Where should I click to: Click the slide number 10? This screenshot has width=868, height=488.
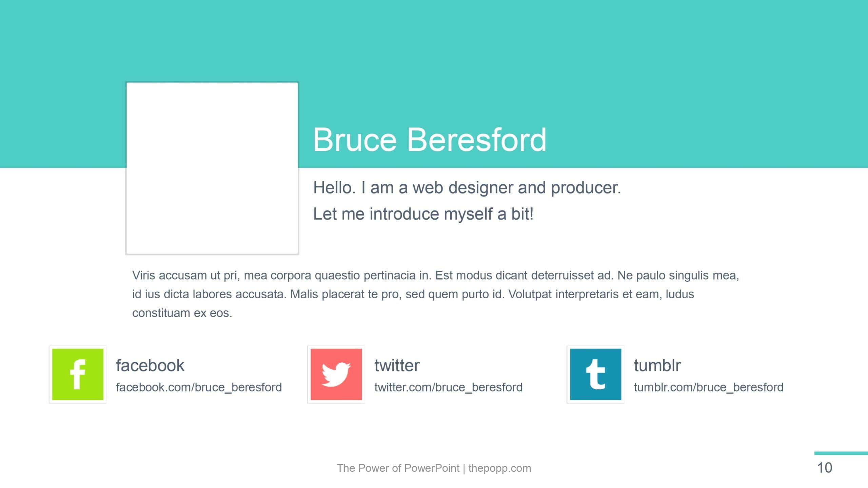pyautogui.click(x=825, y=468)
